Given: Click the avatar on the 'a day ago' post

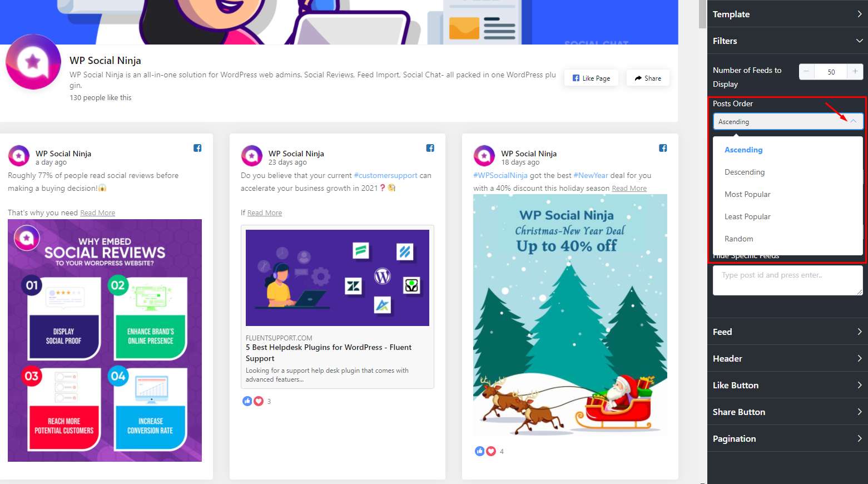Looking at the screenshot, I should coord(19,156).
